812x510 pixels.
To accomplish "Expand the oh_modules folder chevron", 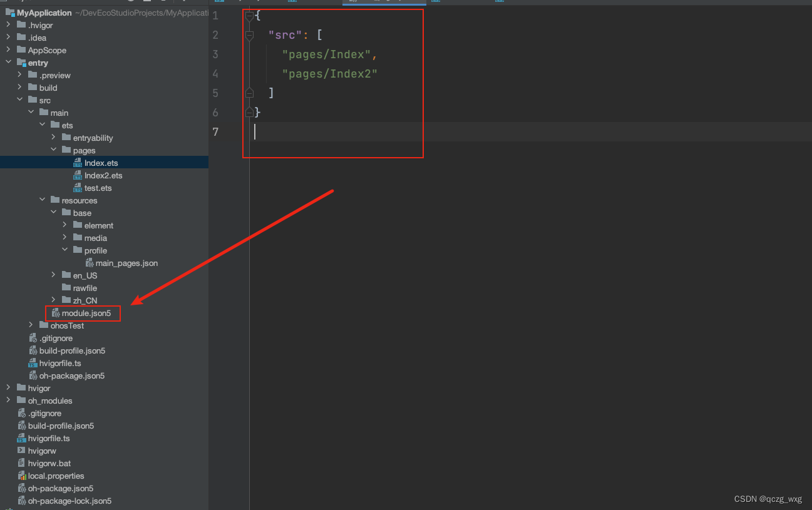I will click(8, 400).
